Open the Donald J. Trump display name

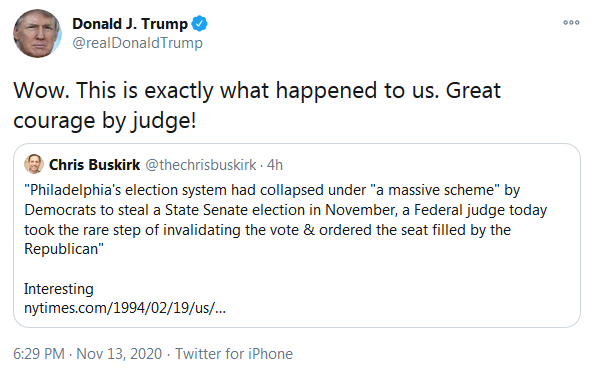click(130, 24)
